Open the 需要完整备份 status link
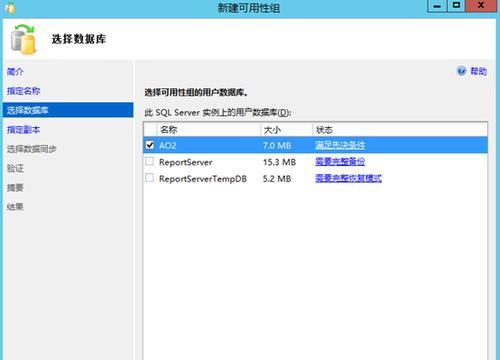 point(340,162)
